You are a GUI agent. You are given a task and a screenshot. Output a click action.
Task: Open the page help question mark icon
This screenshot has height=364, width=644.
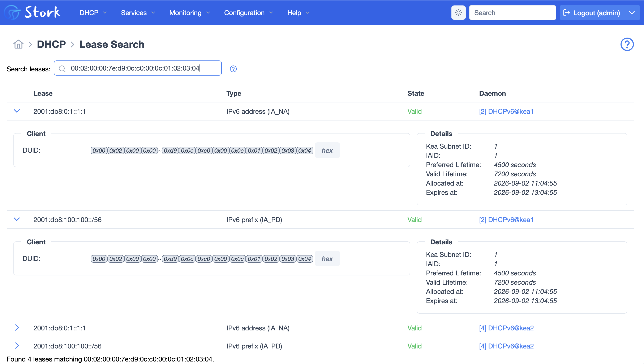click(x=627, y=44)
